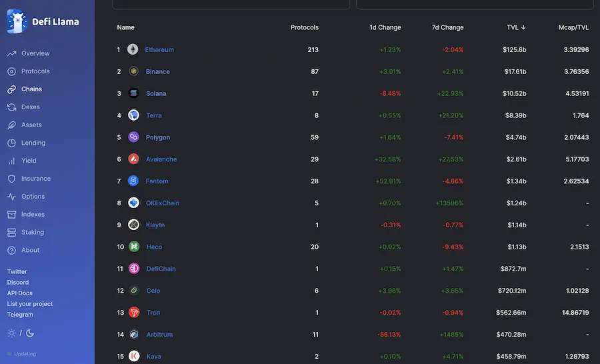600x364 pixels.
Task: Open the Protocols page in sidebar
Action: click(x=35, y=71)
